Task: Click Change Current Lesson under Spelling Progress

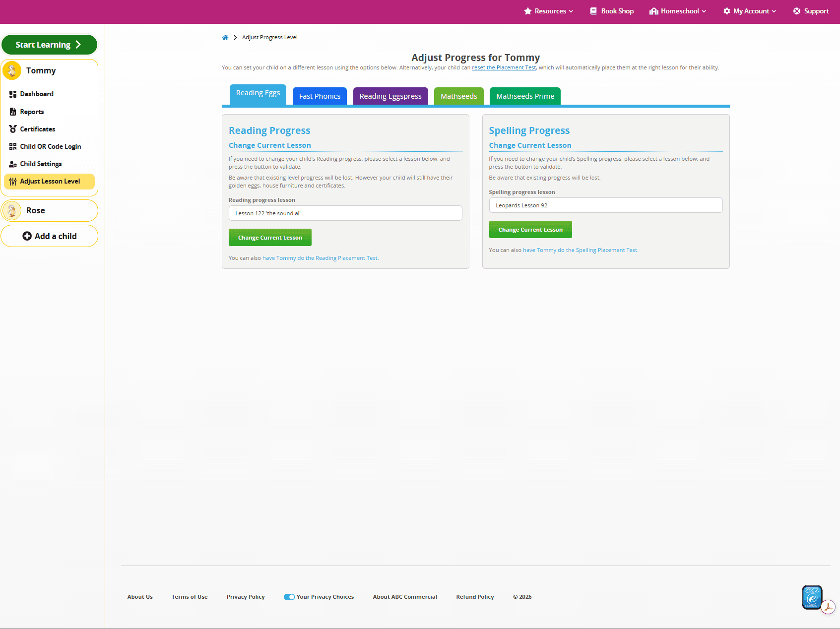Action: 530,230
